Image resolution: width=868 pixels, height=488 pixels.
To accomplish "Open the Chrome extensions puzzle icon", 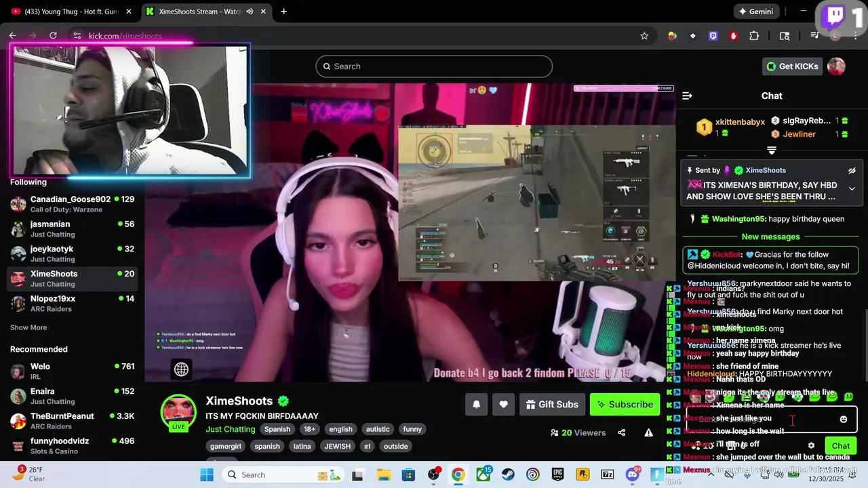I will [754, 36].
